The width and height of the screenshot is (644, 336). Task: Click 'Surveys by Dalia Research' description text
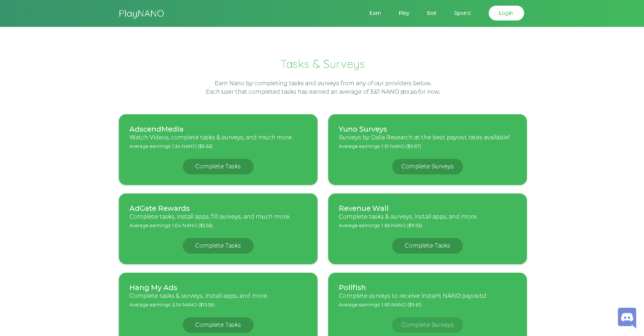point(424,138)
